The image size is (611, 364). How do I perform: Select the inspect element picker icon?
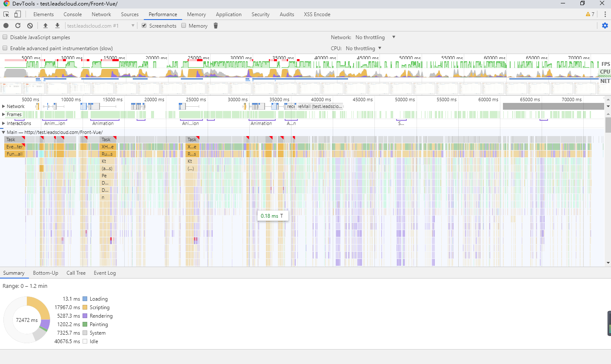coord(6,14)
